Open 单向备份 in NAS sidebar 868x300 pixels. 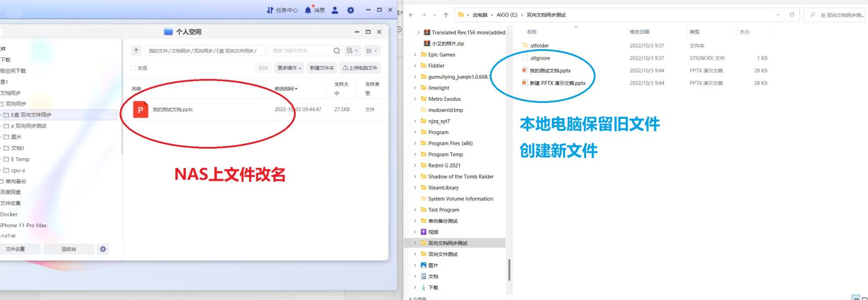coord(16,181)
